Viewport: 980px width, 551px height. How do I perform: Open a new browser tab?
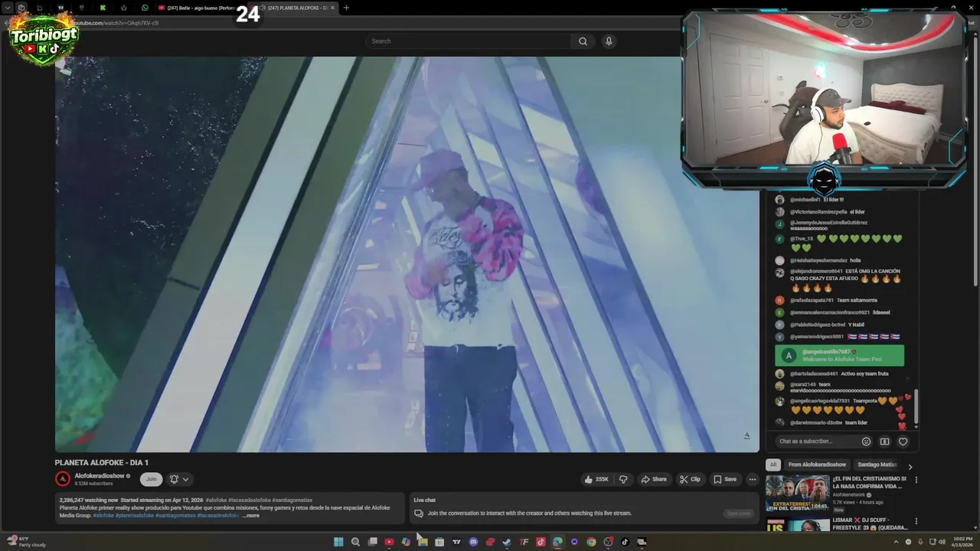[346, 8]
